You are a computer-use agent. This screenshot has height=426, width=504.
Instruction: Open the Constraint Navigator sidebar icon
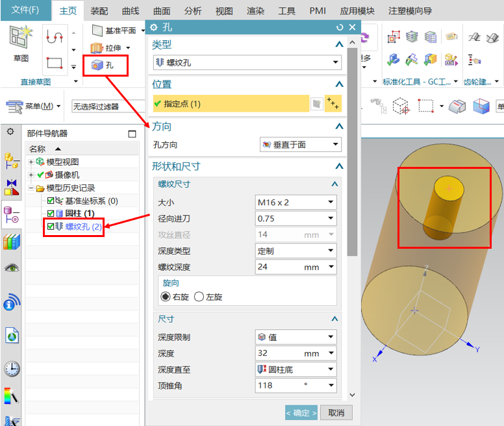12,187
